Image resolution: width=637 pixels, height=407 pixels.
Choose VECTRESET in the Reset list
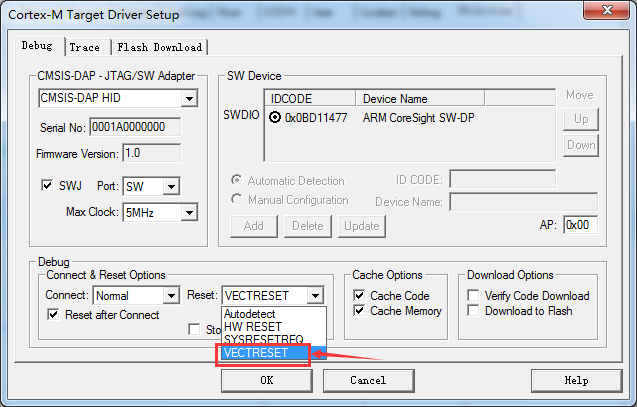274,353
